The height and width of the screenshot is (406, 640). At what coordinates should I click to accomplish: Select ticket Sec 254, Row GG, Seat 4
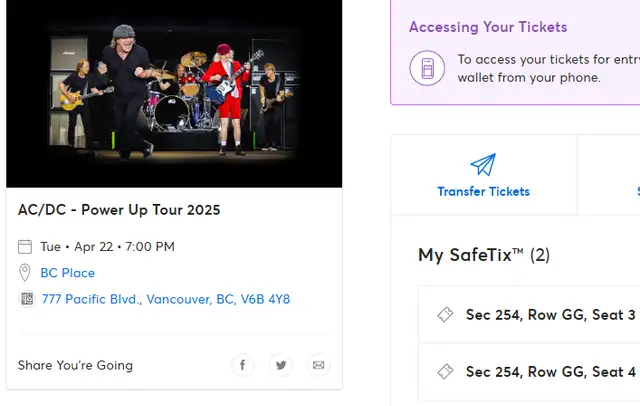pyautogui.click(x=550, y=372)
